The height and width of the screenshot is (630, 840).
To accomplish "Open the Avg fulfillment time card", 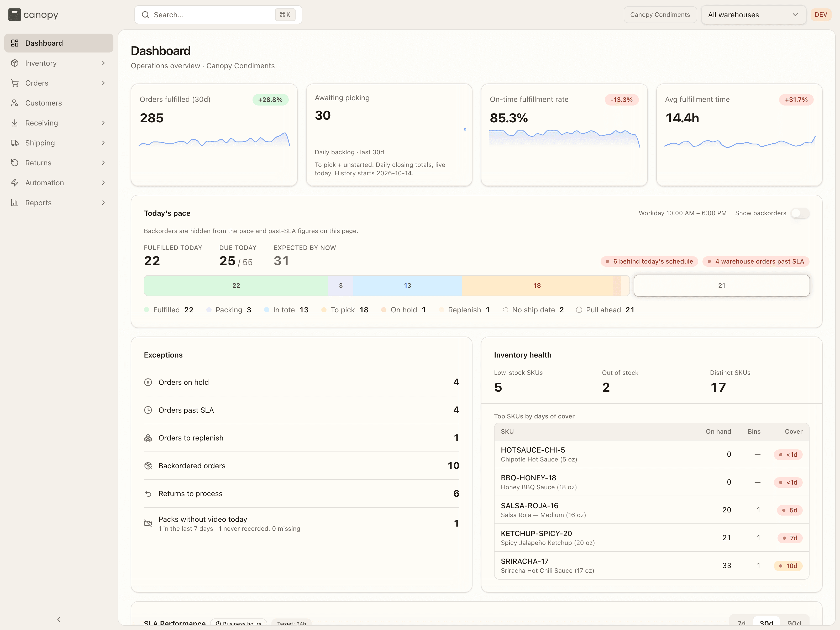I will tap(739, 135).
